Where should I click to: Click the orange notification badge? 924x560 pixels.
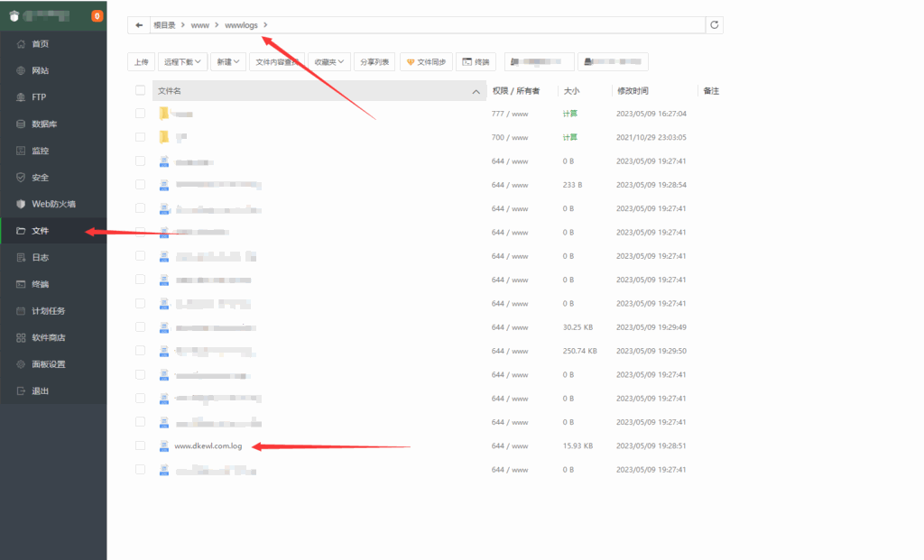tap(97, 16)
